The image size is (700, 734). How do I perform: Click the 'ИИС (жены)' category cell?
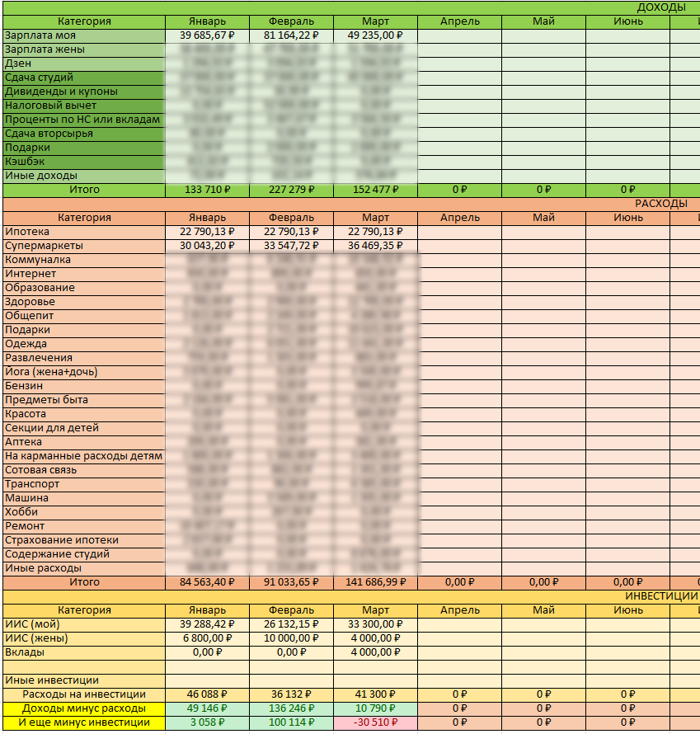(84, 638)
